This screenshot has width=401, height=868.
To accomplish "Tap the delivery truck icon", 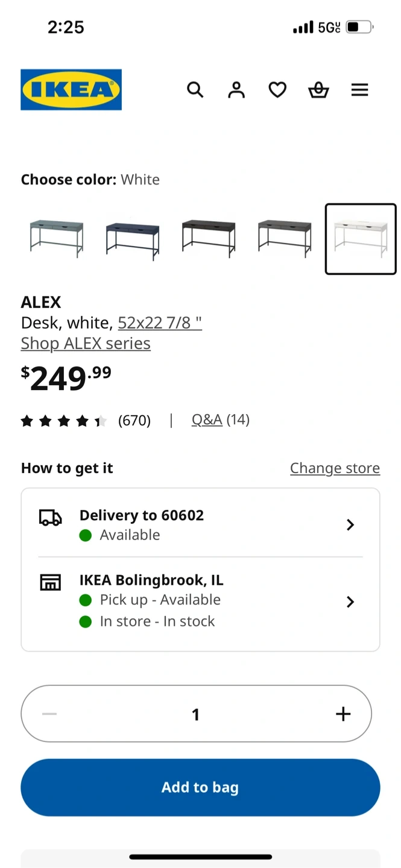I will [51, 518].
